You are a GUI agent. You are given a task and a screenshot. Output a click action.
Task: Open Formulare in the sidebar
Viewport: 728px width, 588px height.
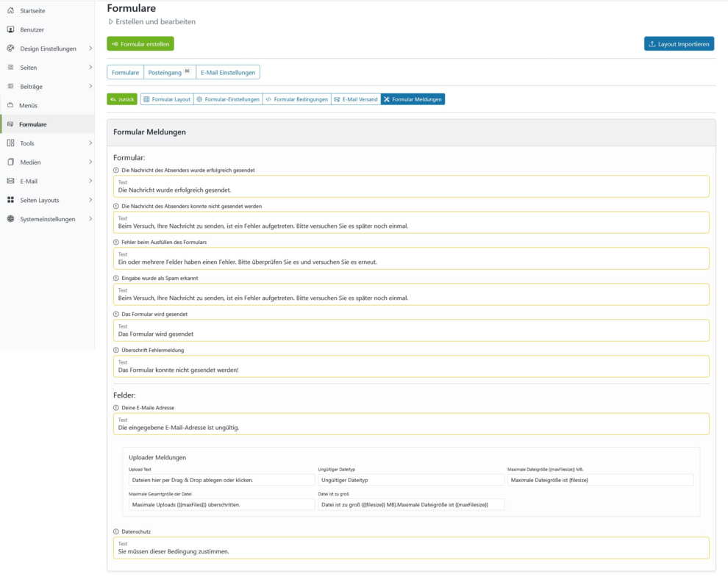[x=47, y=124]
